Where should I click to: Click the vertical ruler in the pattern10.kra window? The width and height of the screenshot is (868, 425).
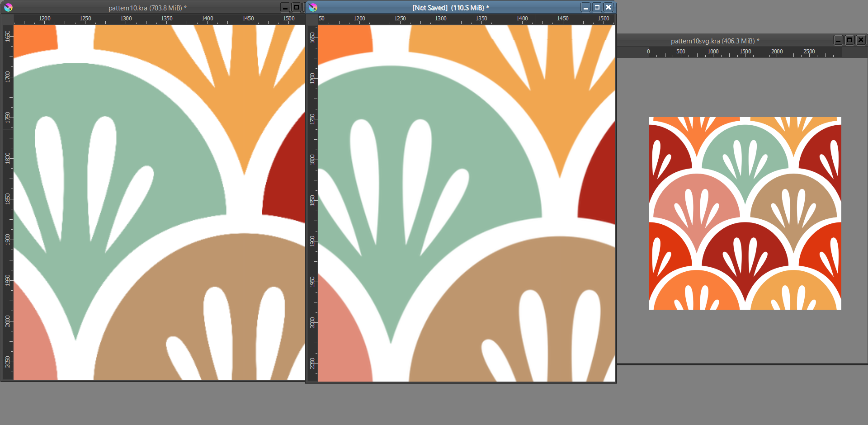[8, 202]
